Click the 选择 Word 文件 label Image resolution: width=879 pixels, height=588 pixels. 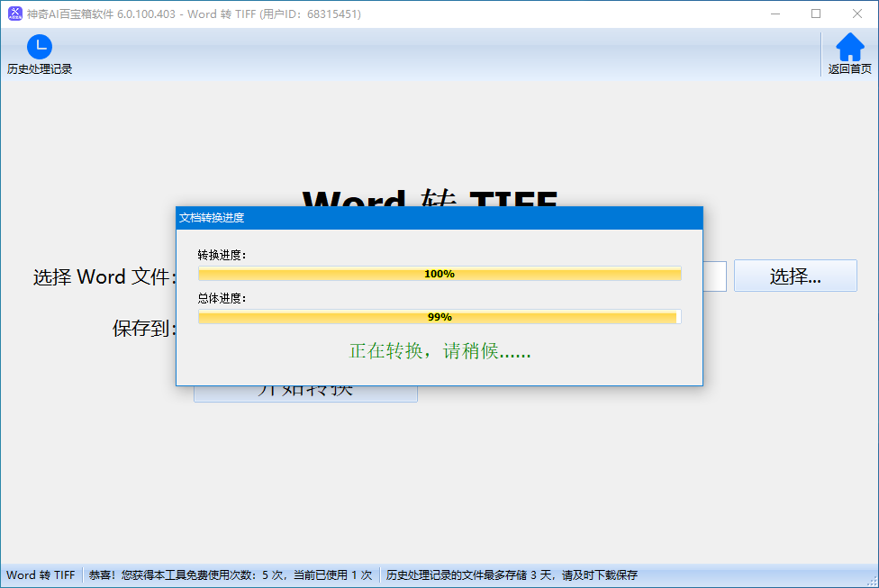pyautogui.click(x=104, y=277)
